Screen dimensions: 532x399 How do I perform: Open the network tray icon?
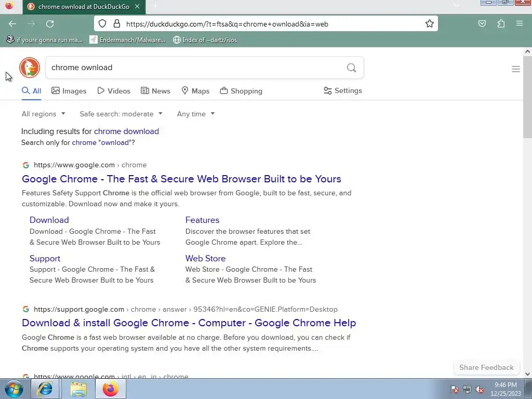(x=467, y=389)
